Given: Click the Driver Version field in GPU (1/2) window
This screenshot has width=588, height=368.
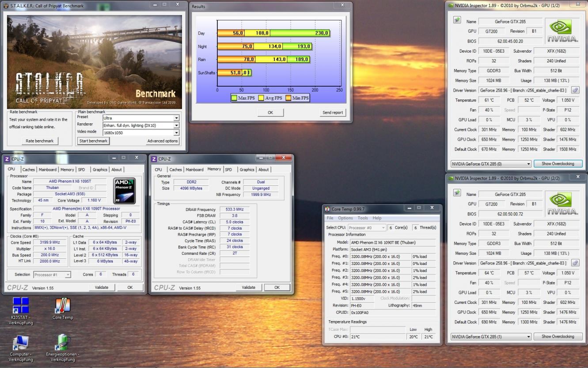Looking at the screenshot, I should [524, 90].
